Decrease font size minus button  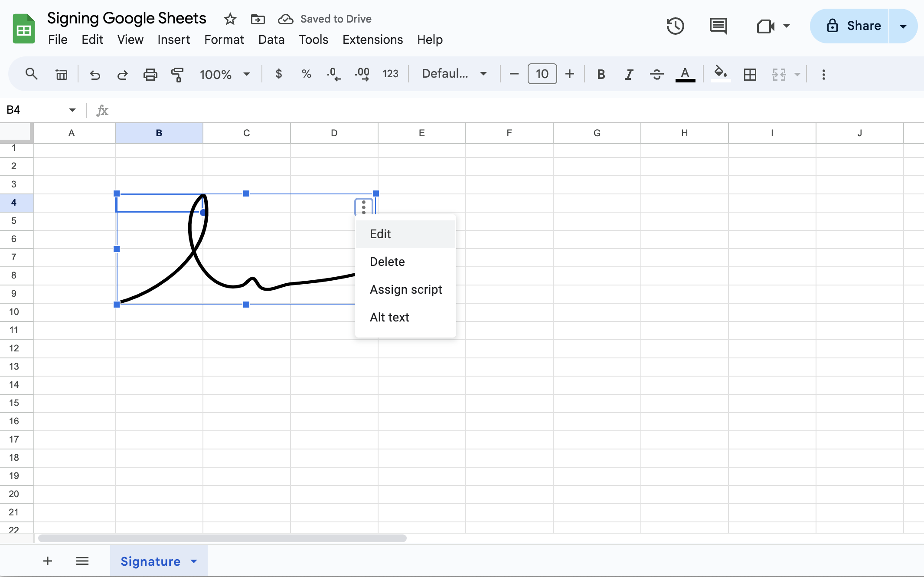click(x=514, y=74)
